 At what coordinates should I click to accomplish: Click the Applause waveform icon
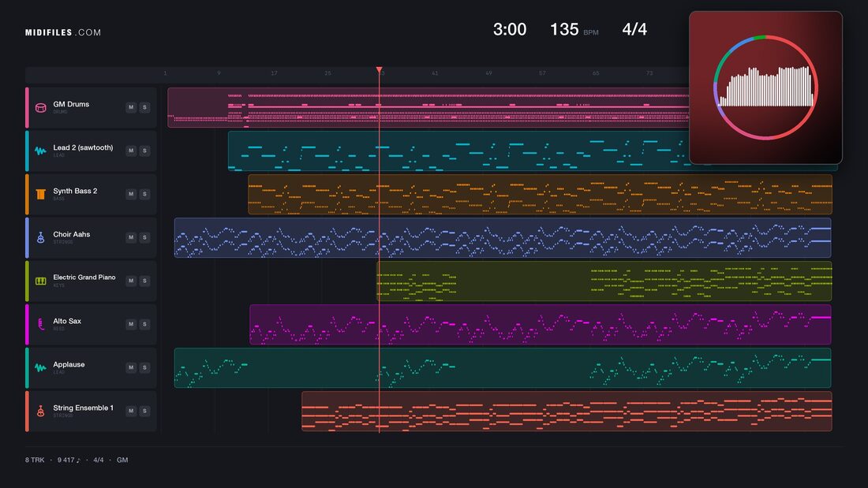tap(40, 367)
